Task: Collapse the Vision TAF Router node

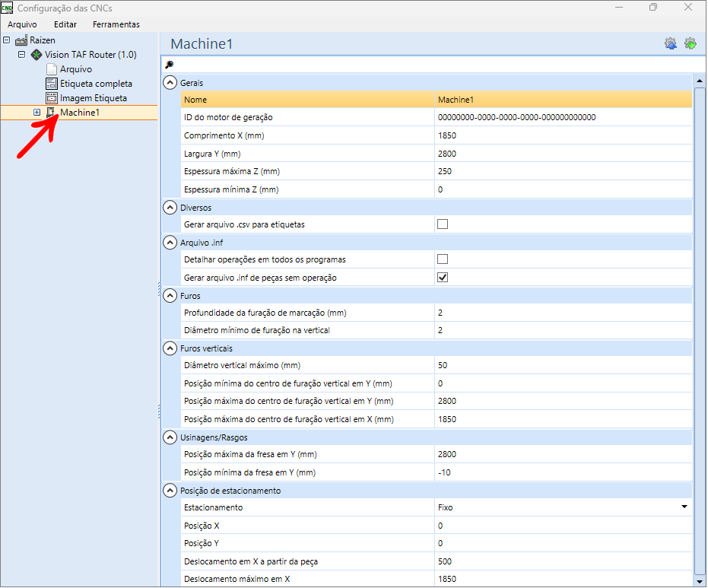Action: [21, 55]
